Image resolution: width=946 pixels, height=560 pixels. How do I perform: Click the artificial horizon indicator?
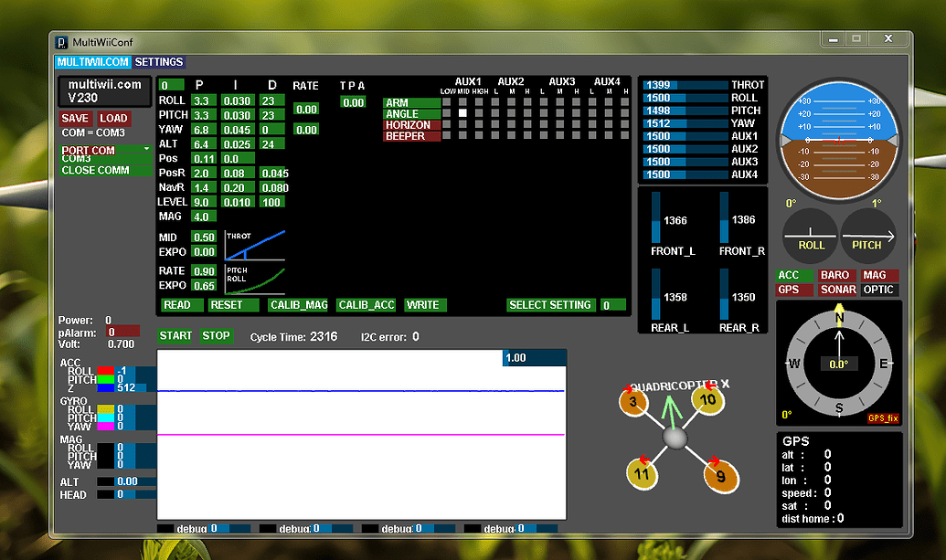[x=838, y=139]
